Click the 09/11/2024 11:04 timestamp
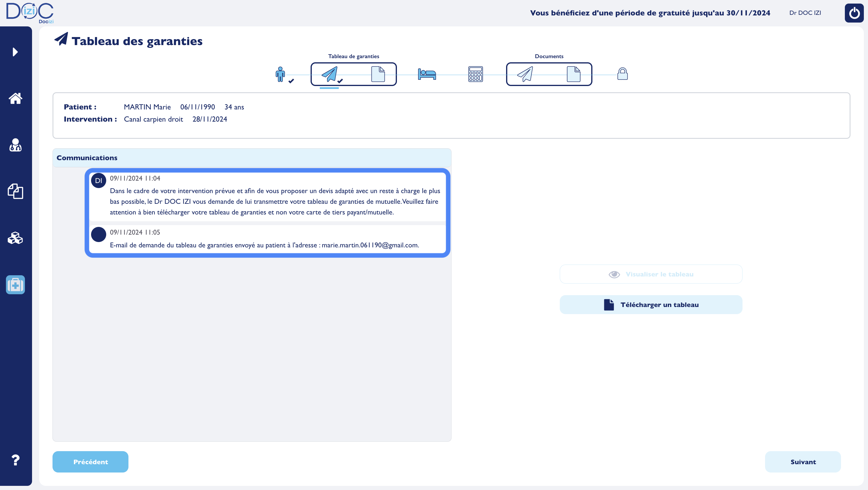This screenshot has height=490, width=868. 135,178
